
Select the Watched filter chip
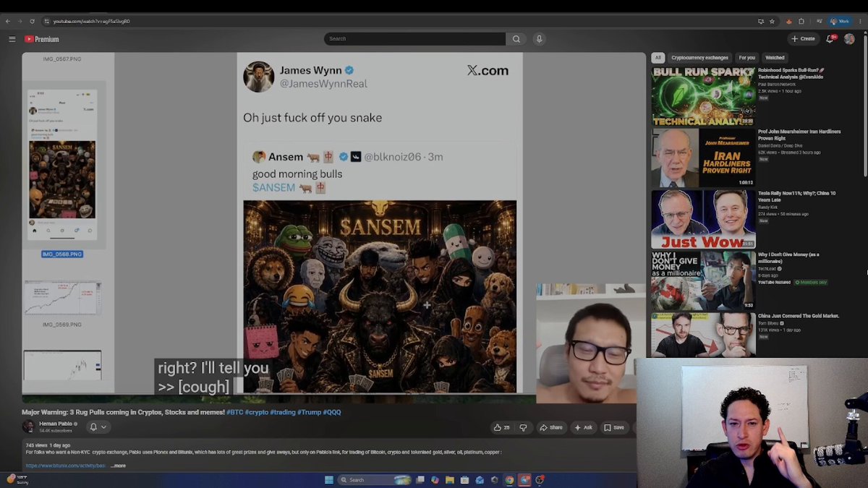(x=775, y=58)
